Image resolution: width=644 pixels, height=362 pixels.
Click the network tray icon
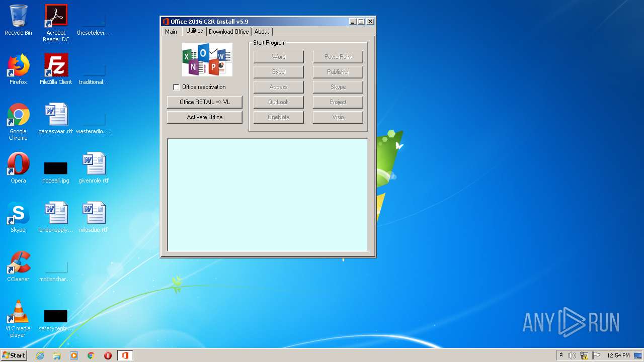click(584, 355)
